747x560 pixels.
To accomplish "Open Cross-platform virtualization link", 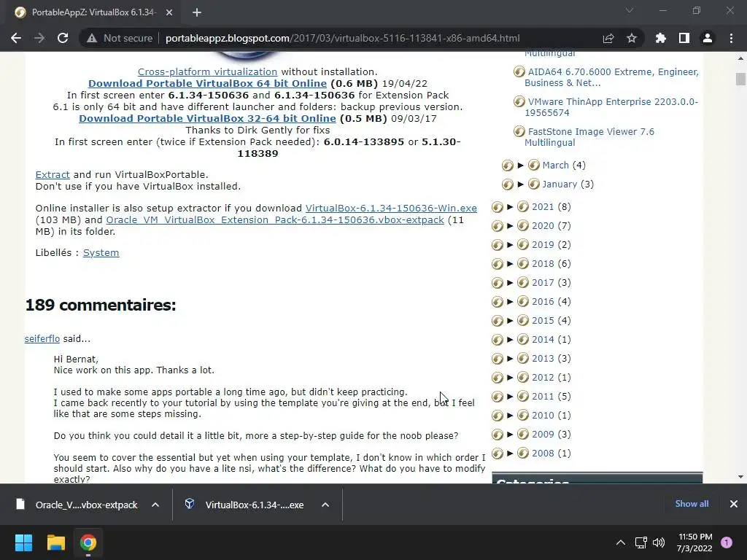I will pos(207,71).
